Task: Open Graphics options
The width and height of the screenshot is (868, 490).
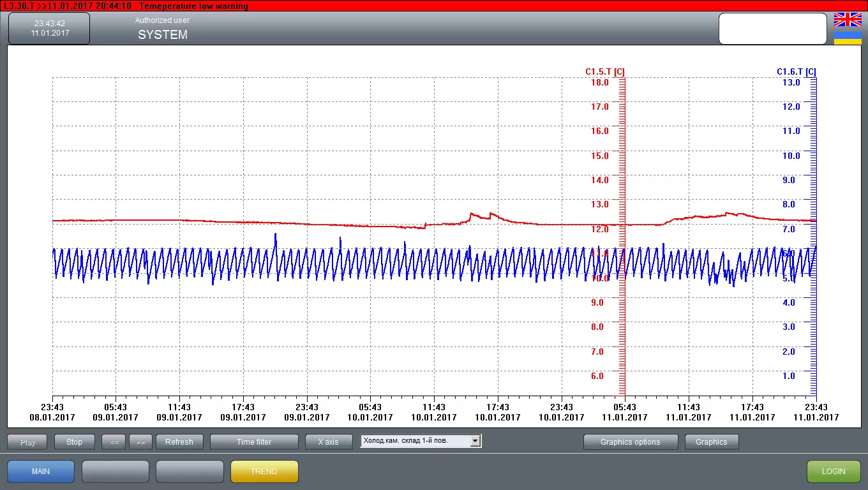Action: [630, 442]
